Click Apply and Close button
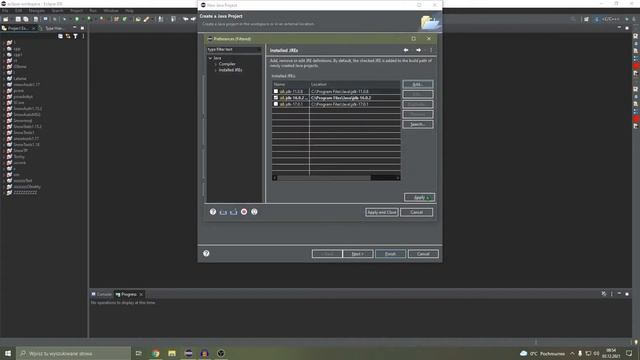The image size is (640, 360). coord(382,212)
